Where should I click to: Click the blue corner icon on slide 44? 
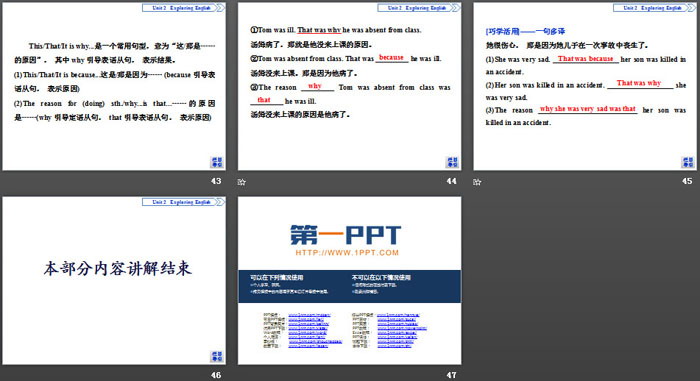tap(452, 162)
